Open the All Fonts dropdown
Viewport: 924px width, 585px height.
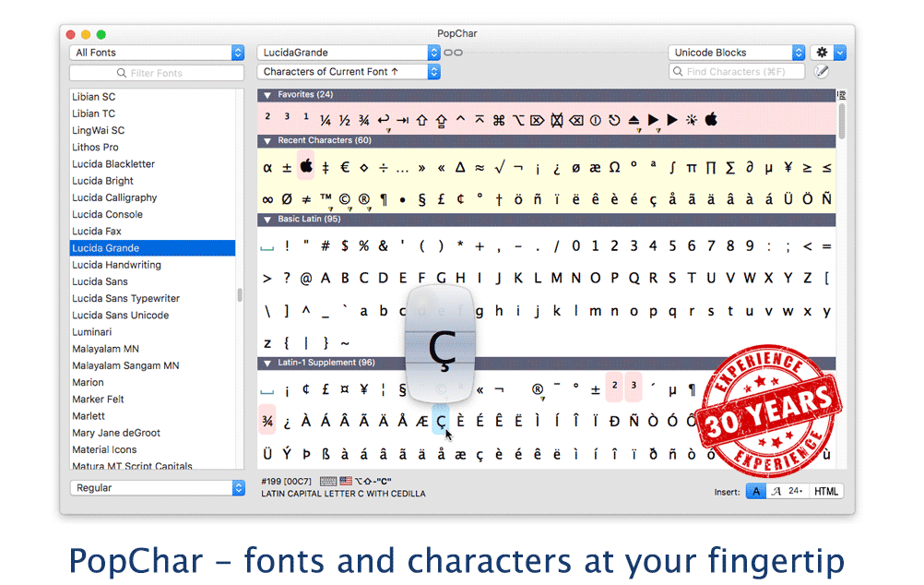click(x=157, y=53)
